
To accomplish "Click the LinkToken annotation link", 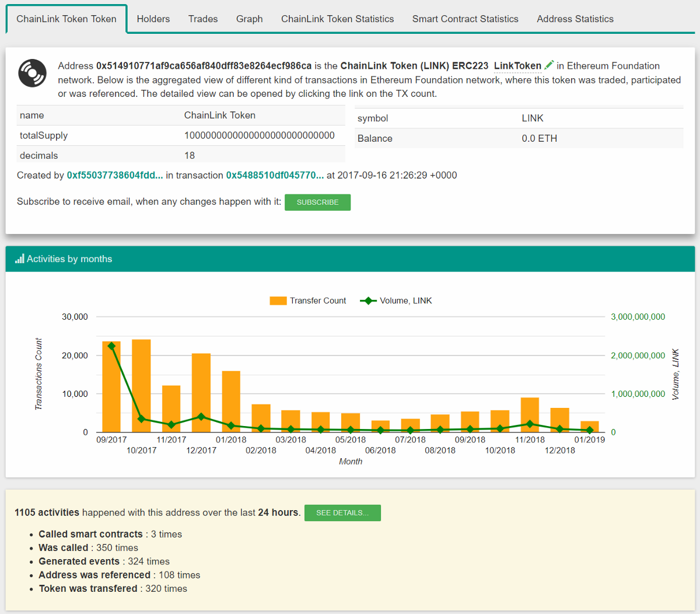I will pyautogui.click(x=518, y=66).
